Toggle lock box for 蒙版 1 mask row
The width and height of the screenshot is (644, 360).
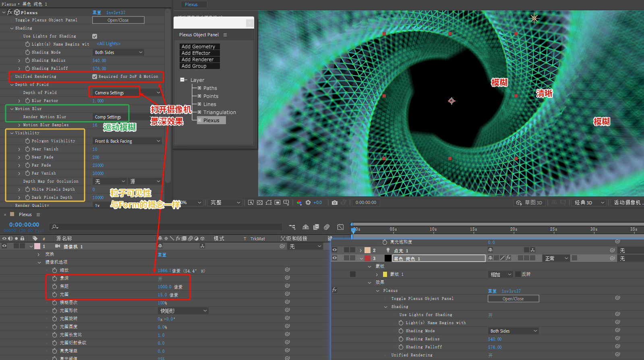pyautogui.click(x=353, y=274)
